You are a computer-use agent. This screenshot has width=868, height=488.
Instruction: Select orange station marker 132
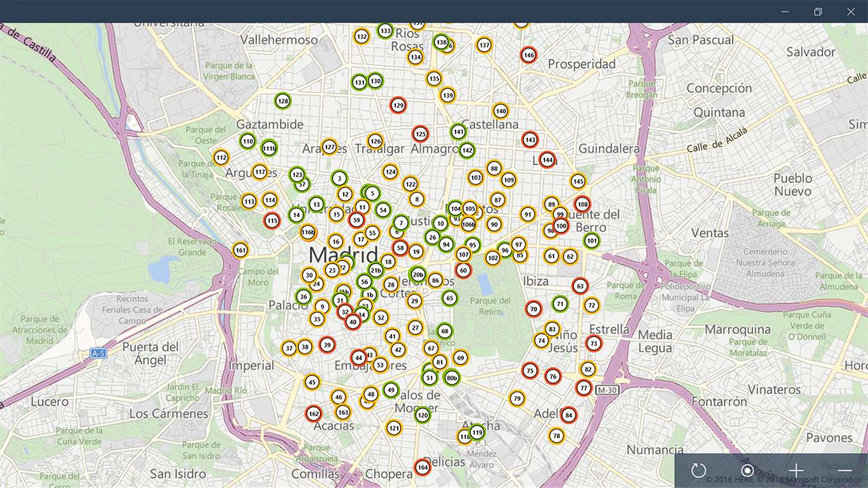(x=362, y=37)
